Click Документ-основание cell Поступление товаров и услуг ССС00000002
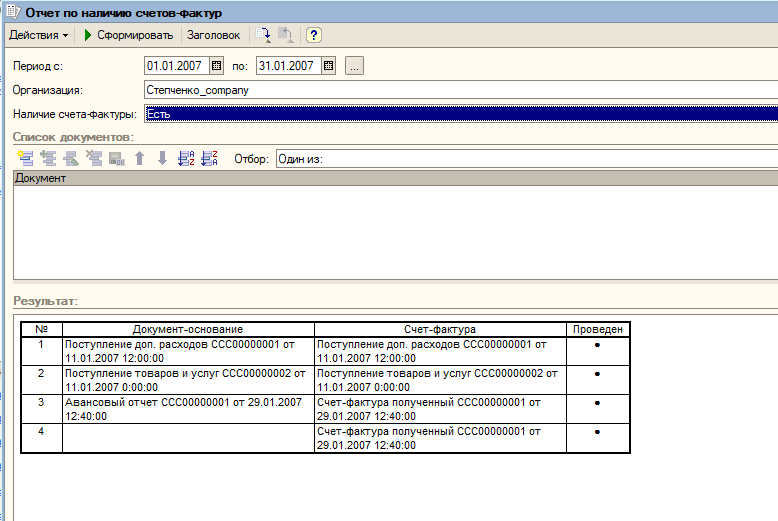 pyautogui.click(x=188, y=380)
